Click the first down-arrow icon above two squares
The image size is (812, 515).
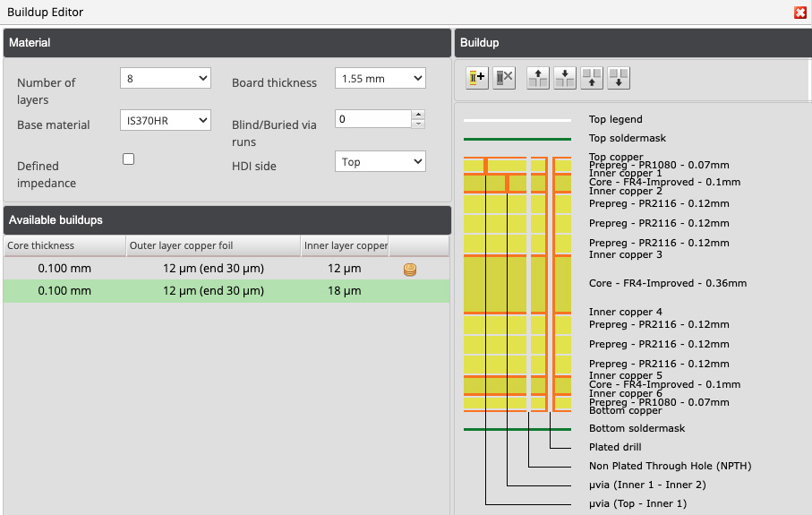(x=564, y=78)
